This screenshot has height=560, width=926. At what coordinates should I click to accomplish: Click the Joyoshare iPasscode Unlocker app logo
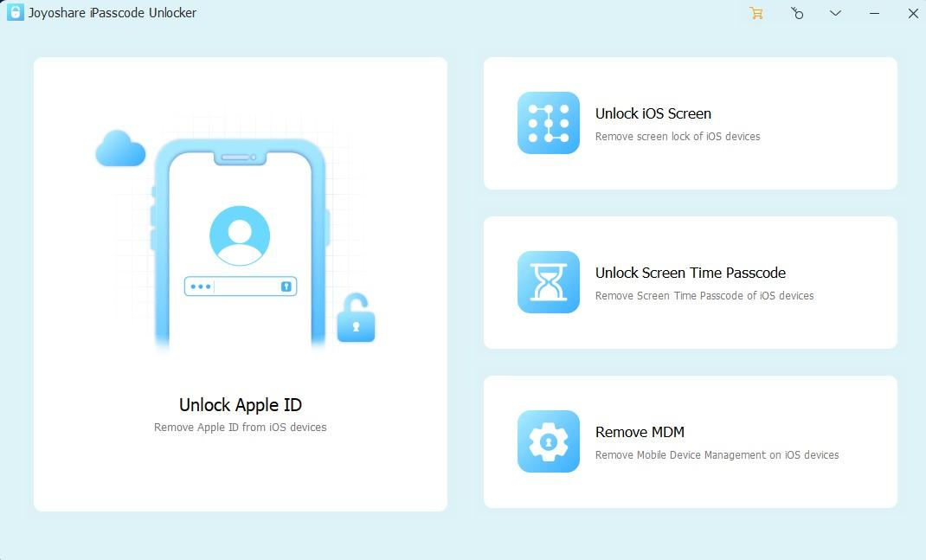tap(13, 13)
